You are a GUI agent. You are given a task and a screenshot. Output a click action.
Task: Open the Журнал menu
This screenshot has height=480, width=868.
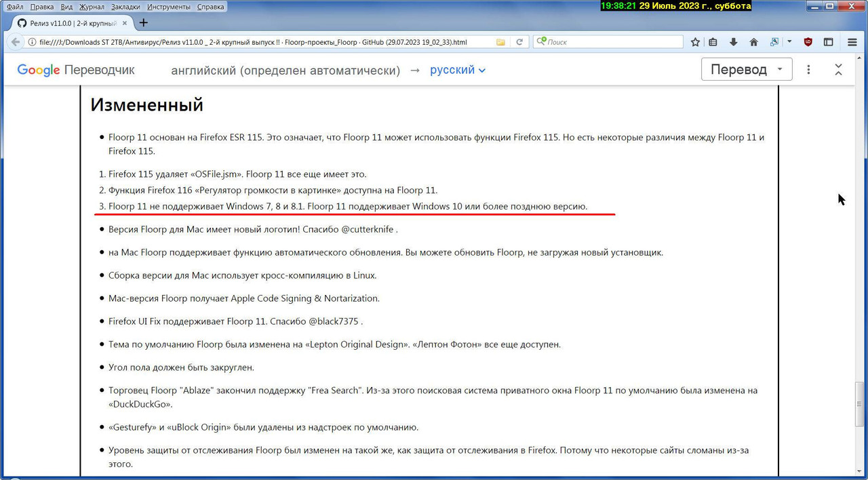coord(92,7)
